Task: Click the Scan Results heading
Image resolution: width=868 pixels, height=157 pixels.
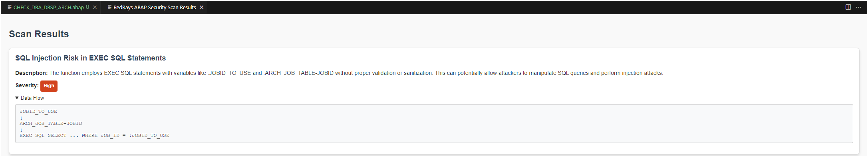Action: point(39,34)
